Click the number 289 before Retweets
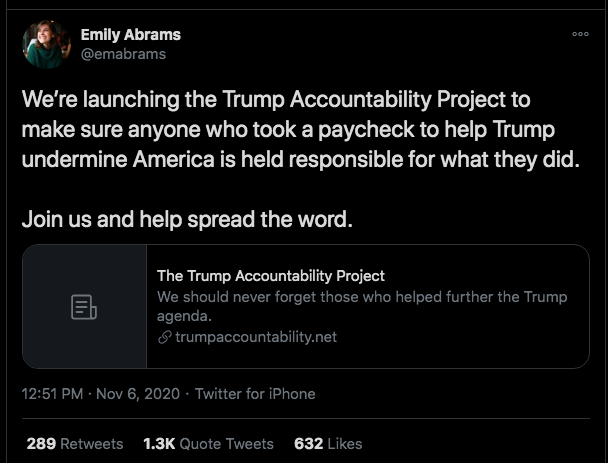Screen dimensions: 608x463 [x=40, y=443]
